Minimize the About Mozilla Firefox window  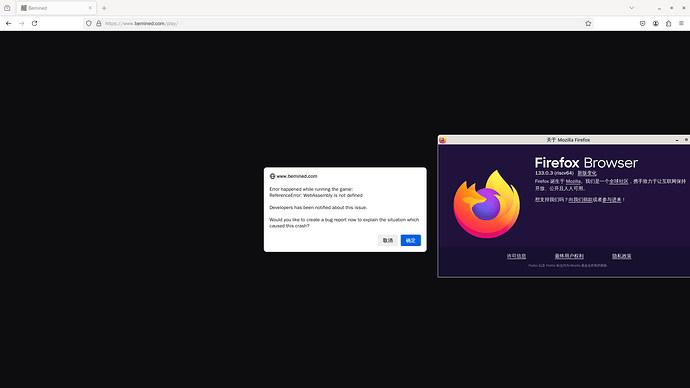(677, 140)
